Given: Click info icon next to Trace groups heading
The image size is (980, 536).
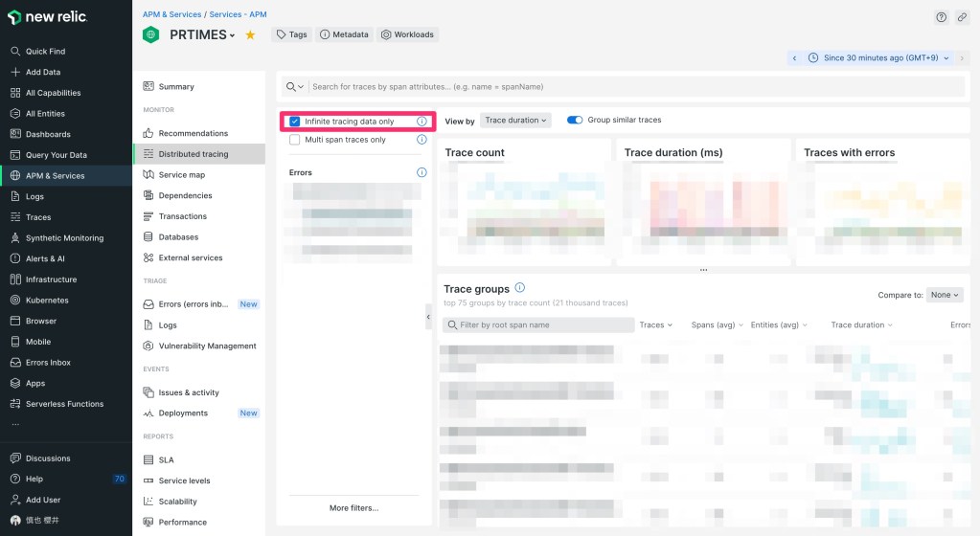Looking at the screenshot, I should [x=519, y=288].
